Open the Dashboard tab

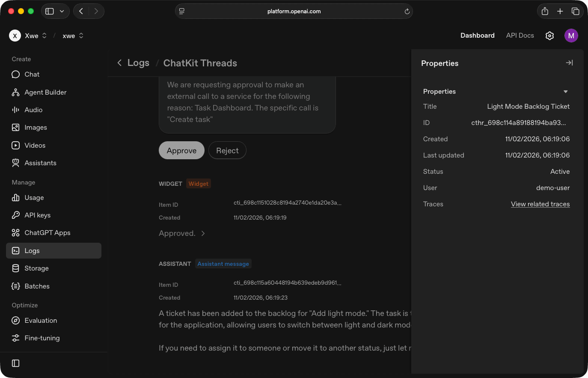(x=478, y=36)
